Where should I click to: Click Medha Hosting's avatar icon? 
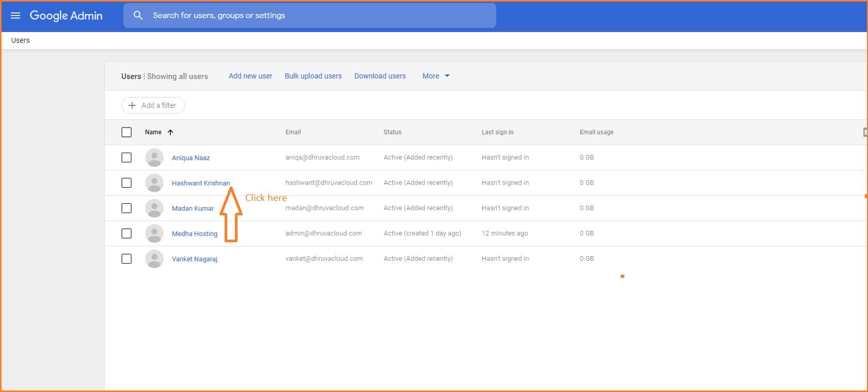154,233
